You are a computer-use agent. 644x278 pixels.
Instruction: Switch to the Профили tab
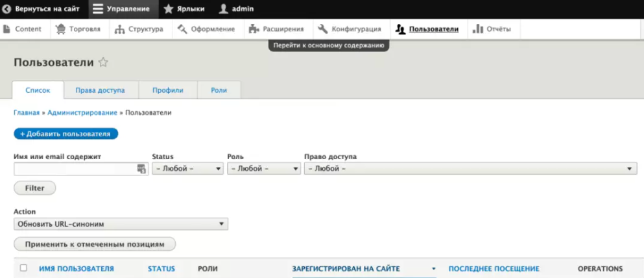pyautogui.click(x=168, y=90)
